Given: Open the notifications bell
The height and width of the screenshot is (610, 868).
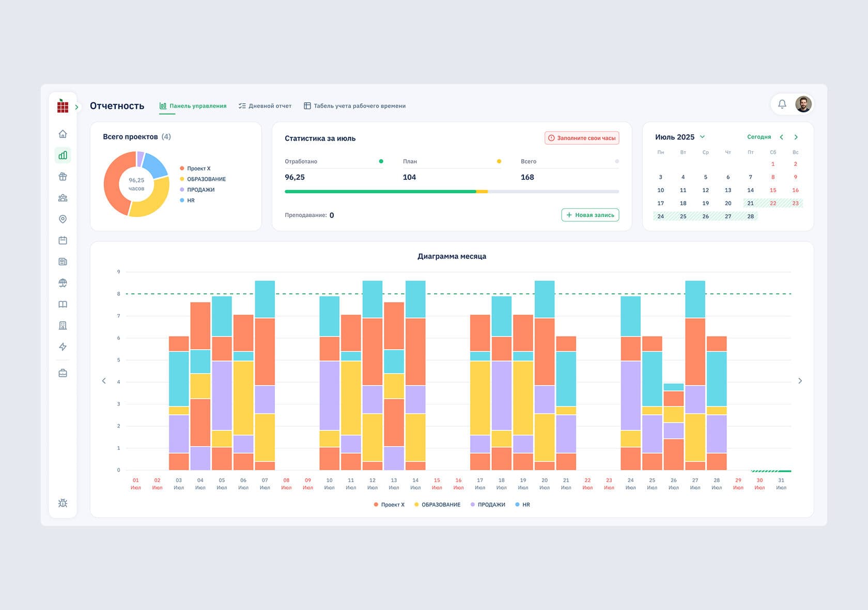Looking at the screenshot, I should [x=782, y=104].
